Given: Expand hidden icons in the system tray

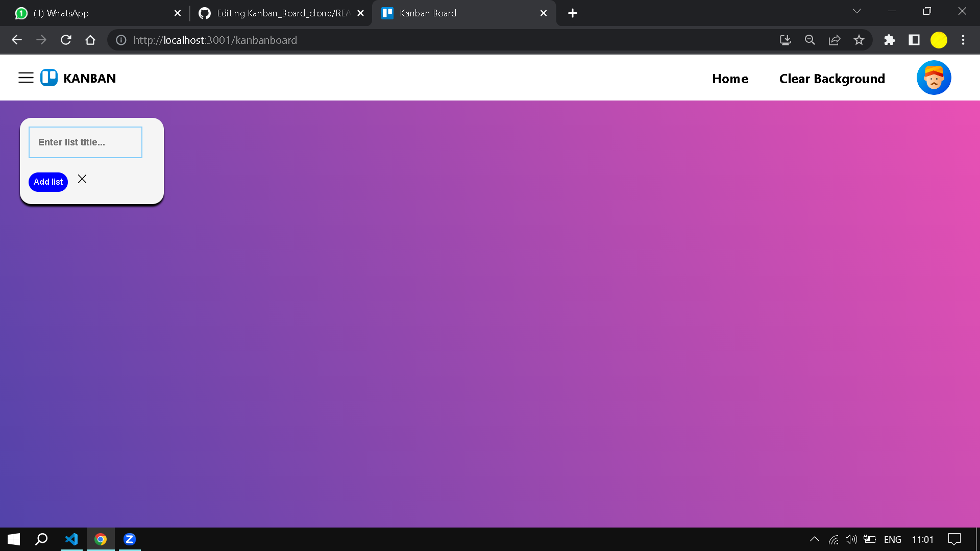Looking at the screenshot, I should click(815, 539).
